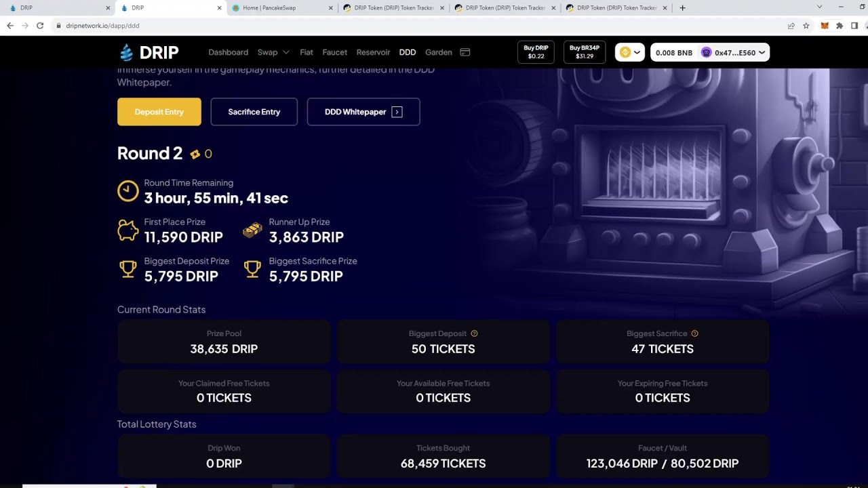This screenshot has height=488, width=868.
Task: Bookmark this page with the star icon
Action: pos(806,26)
